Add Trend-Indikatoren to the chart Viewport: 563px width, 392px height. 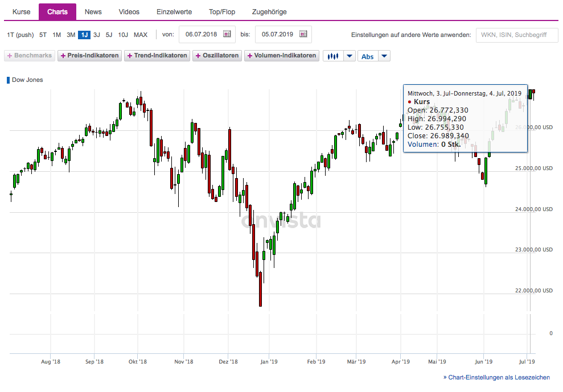[x=157, y=56]
